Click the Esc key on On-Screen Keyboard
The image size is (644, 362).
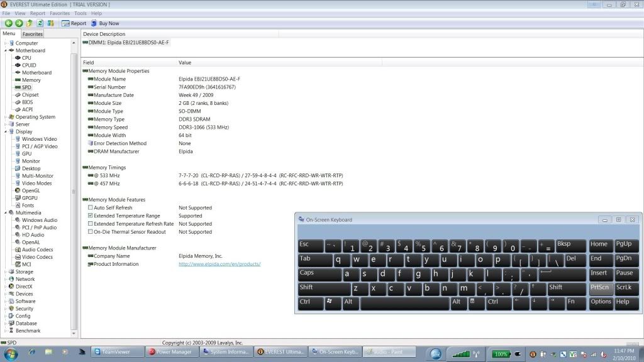tap(311, 246)
